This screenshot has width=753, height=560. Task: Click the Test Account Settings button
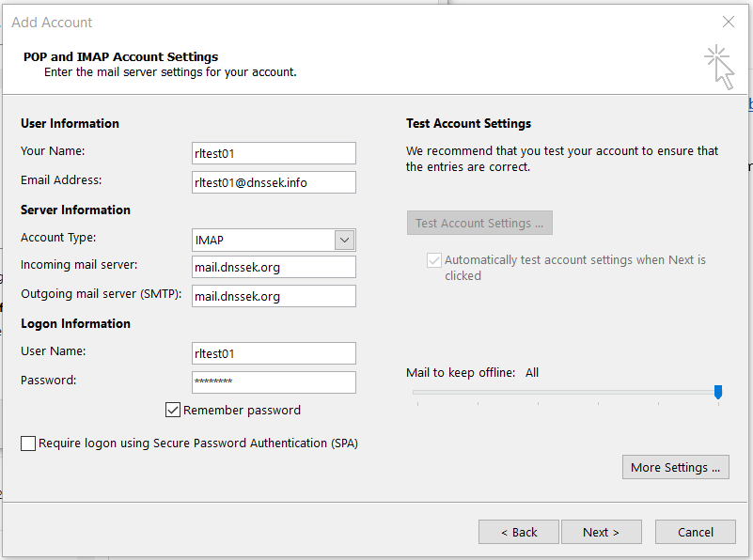coord(479,223)
